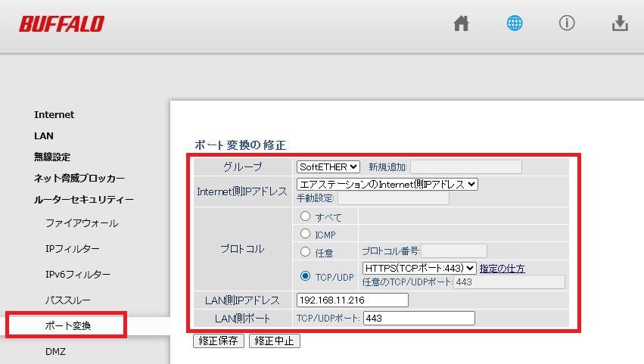The image size is (644, 364).
Task: Select ポート変換 in the sidebar
Action: pos(68,326)
